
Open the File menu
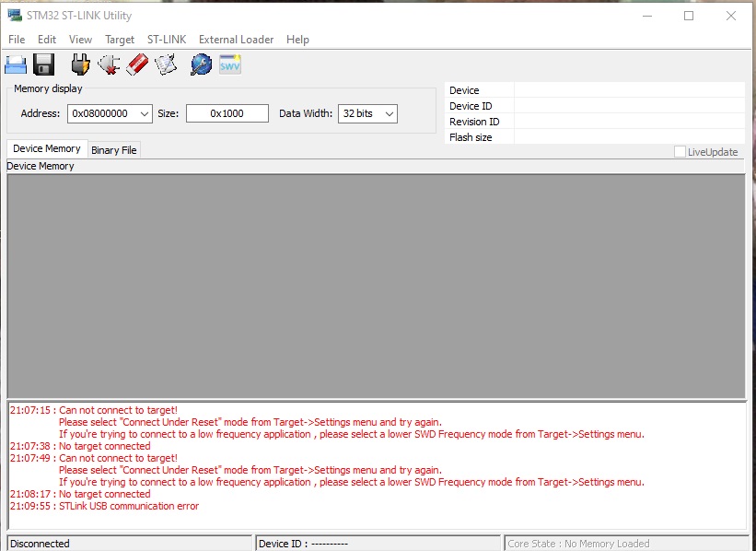[17, 40]
